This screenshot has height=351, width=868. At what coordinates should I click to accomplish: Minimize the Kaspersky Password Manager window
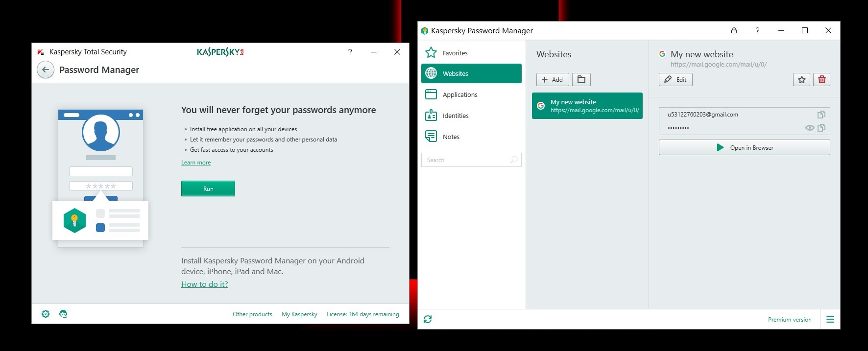781,30
